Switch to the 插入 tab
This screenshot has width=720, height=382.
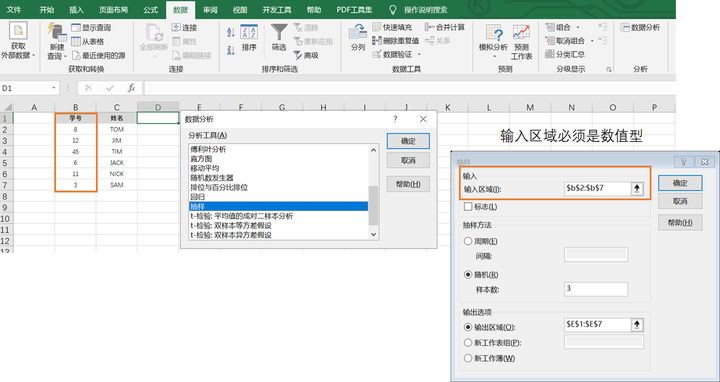[x=76, y=10]
